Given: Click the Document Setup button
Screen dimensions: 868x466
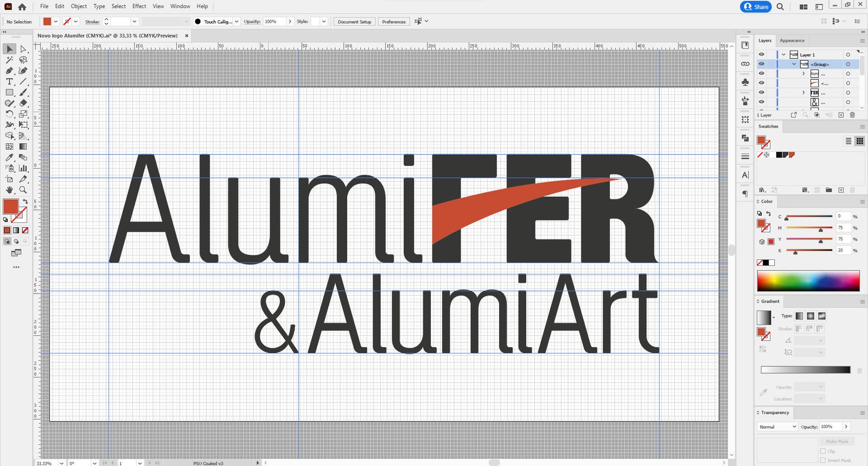Looking at the screenshot, I should (354, 22).
